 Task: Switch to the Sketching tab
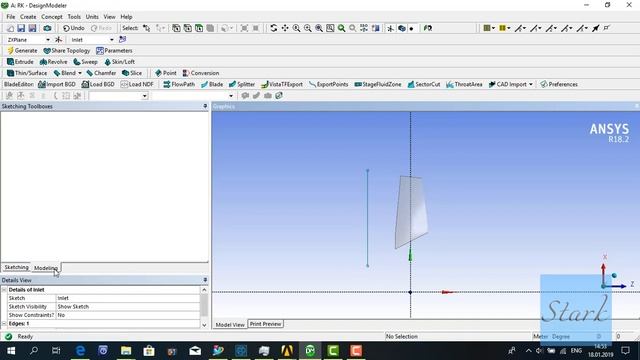tap(16, 267)
